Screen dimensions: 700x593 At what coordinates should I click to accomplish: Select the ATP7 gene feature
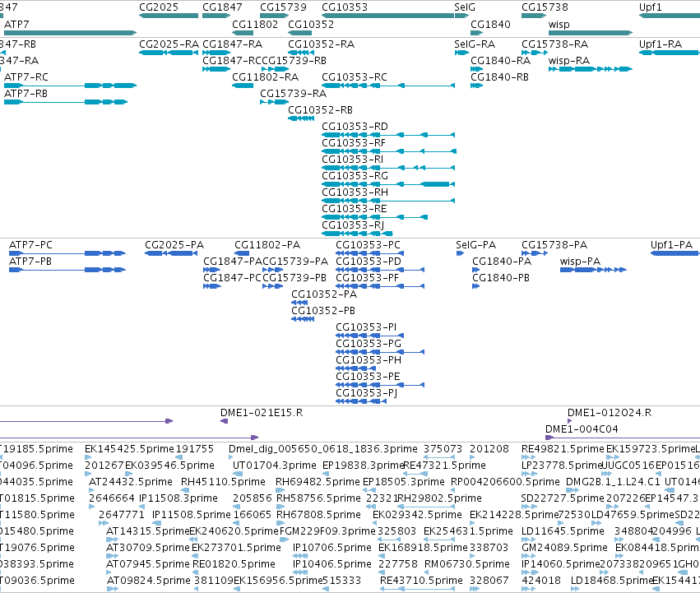click(x=70, y=33)
